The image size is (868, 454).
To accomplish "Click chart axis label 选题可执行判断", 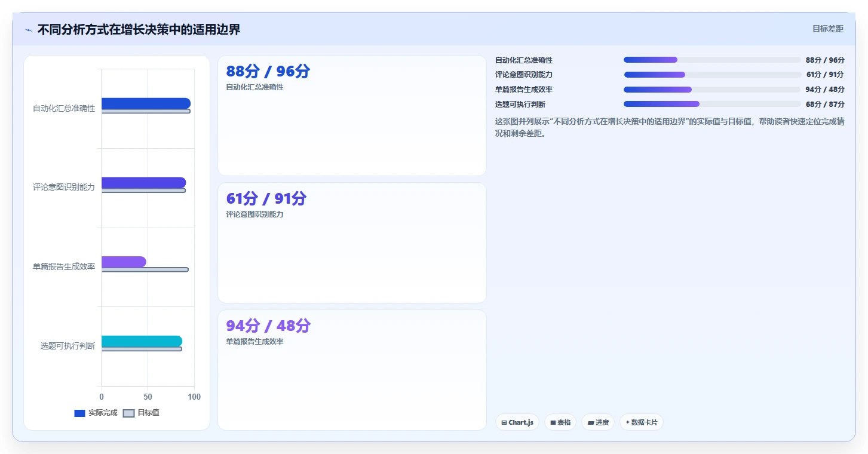I will [x=68, y=346].
